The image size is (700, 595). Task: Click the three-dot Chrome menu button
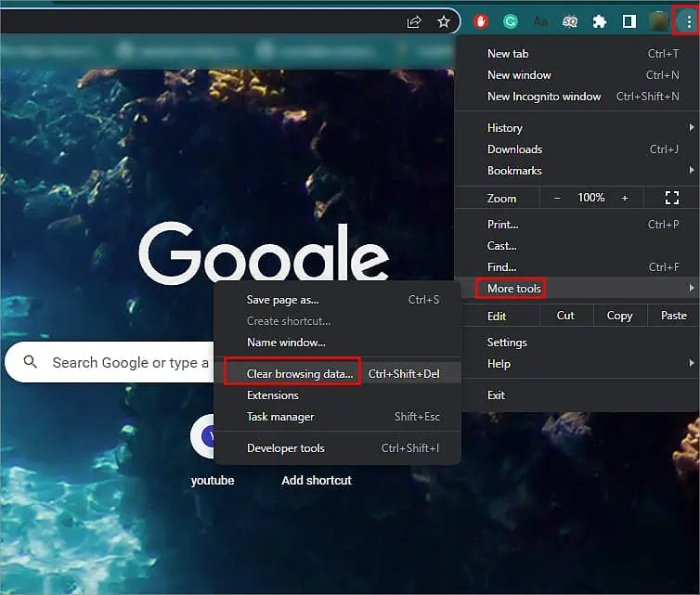tap(688, 21)
